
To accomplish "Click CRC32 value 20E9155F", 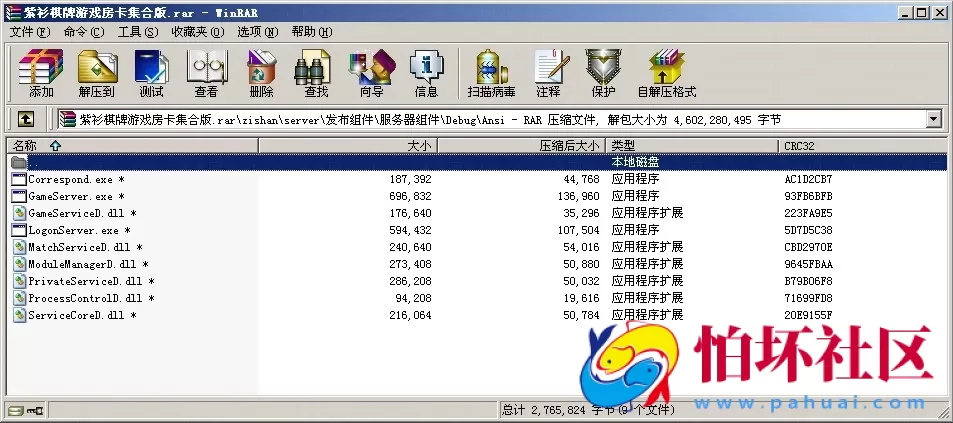I will tap(808, 315).
